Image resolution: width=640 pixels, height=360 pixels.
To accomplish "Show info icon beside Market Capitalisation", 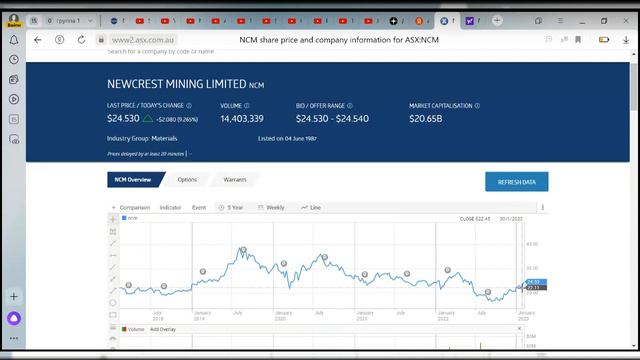I will tap(477, 106).
